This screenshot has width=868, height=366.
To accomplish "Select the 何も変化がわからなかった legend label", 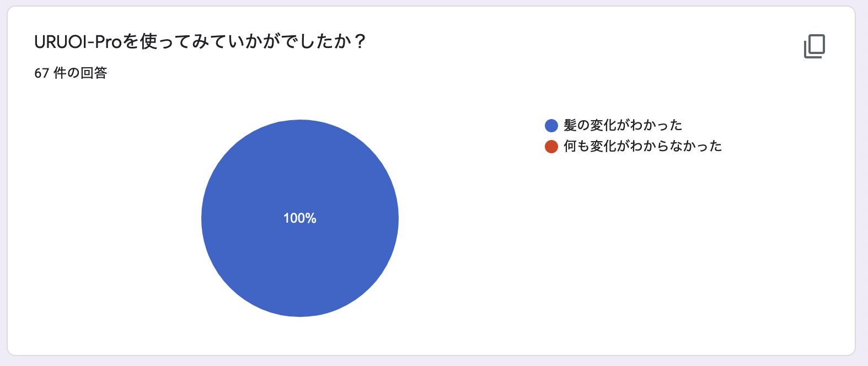I will click(x=642, y=147).
